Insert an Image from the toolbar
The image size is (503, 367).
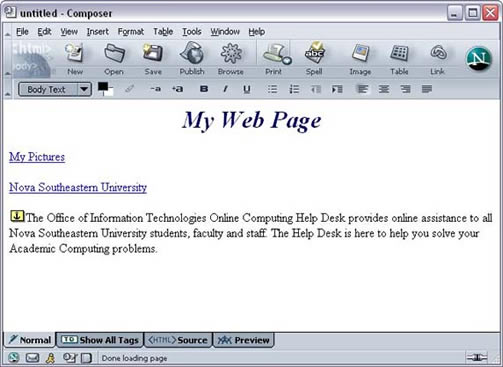tap(360, 58)
